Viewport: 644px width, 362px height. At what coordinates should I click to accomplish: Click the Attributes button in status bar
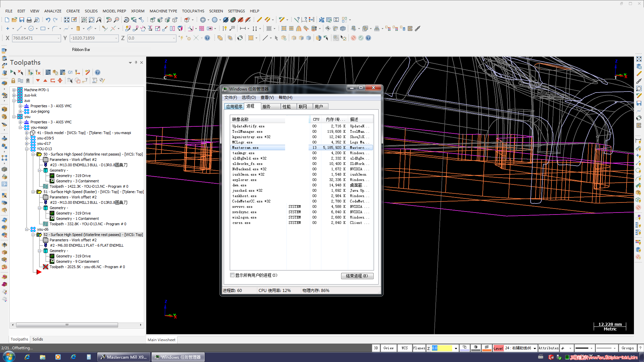548,348
